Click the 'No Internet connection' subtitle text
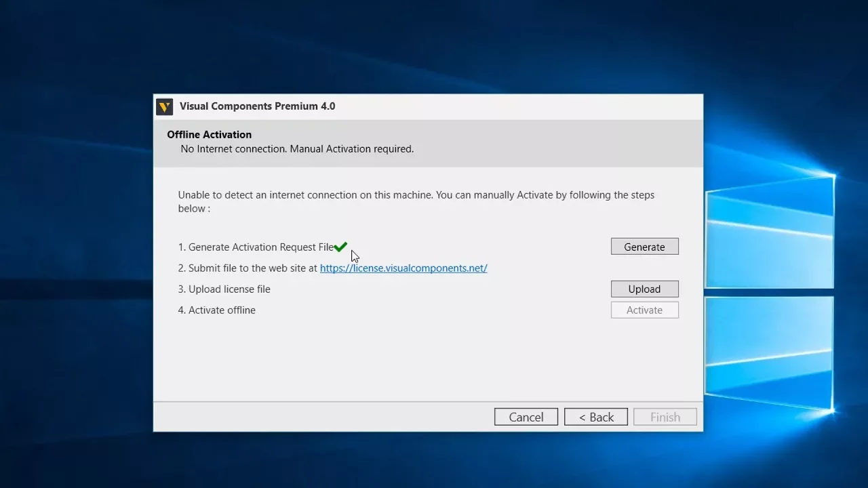This screenshot has height=488, width=868. coord(297,148)
